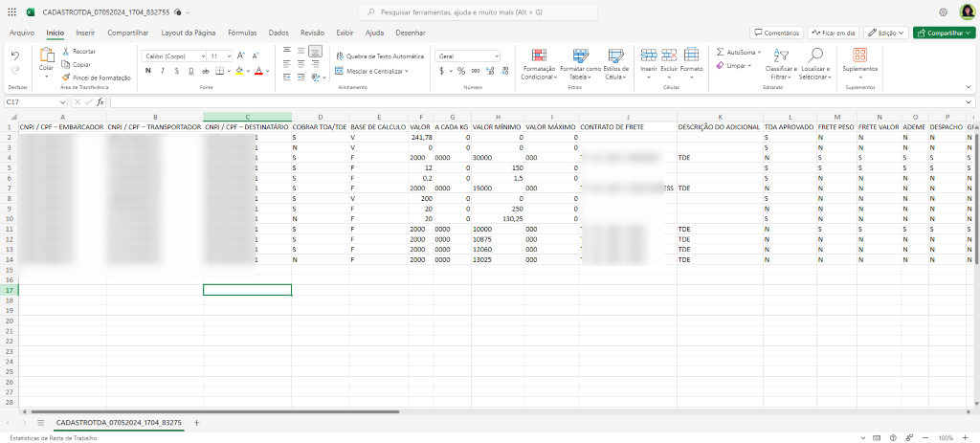Click the insert function fx icon
Image resolution: width=980 pixels, height=443 pixels.
pyautogui.click(x=100, y=101)
